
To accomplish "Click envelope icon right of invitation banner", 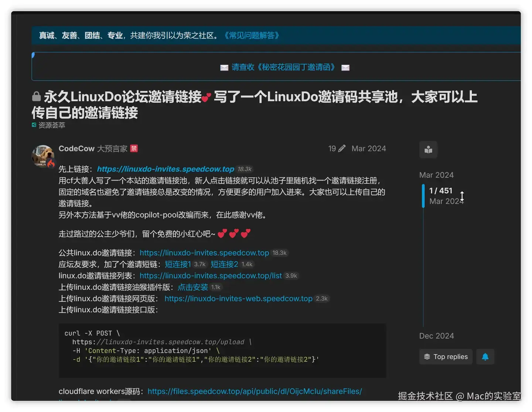I will tap(345, 67).
